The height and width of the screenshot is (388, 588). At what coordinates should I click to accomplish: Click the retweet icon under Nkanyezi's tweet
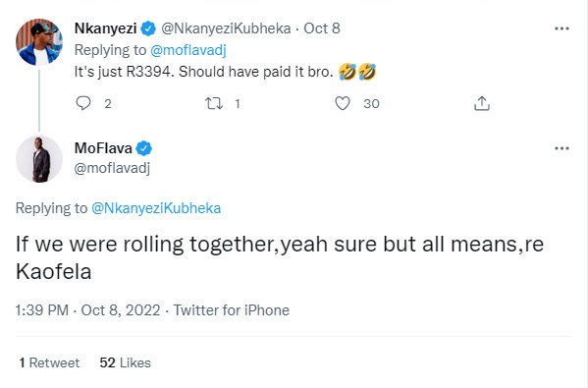coord(214,103)
